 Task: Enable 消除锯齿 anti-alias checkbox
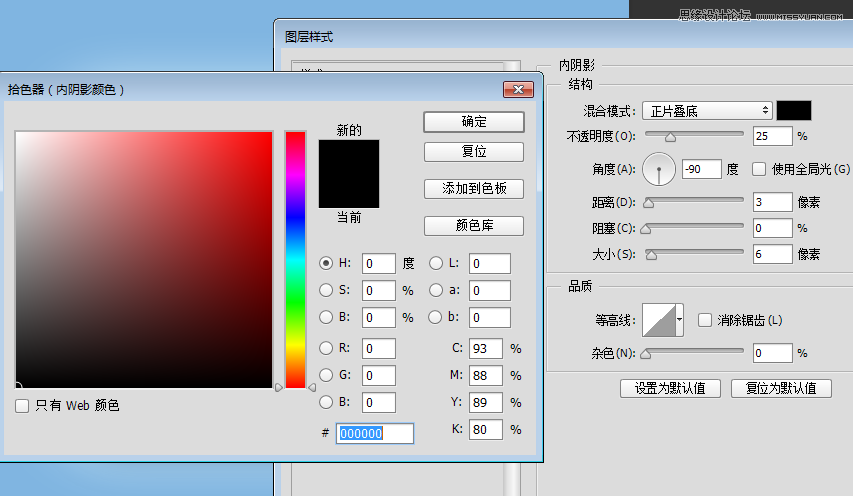pyautogui.click(x=705, y=320)
